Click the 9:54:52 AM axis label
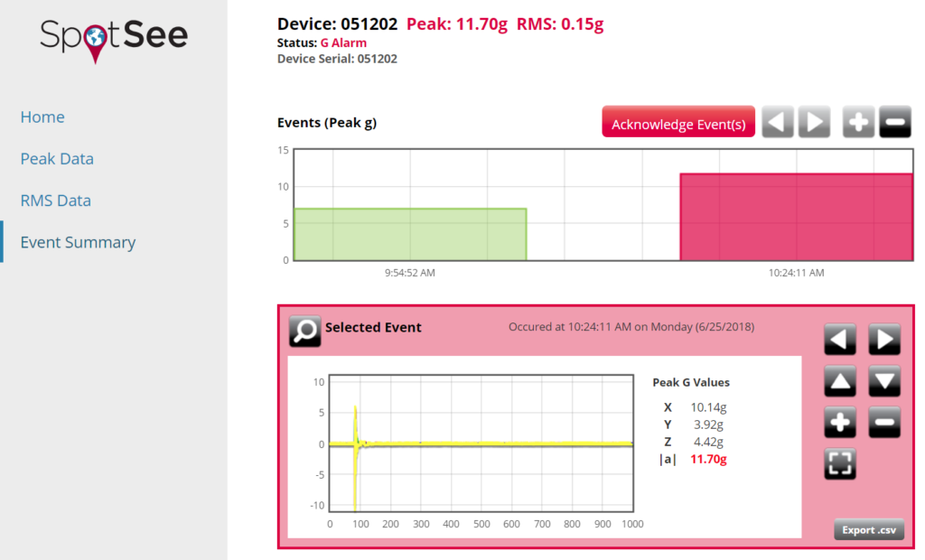This screenshot has height=560, width=925. [x=410, y=273]
